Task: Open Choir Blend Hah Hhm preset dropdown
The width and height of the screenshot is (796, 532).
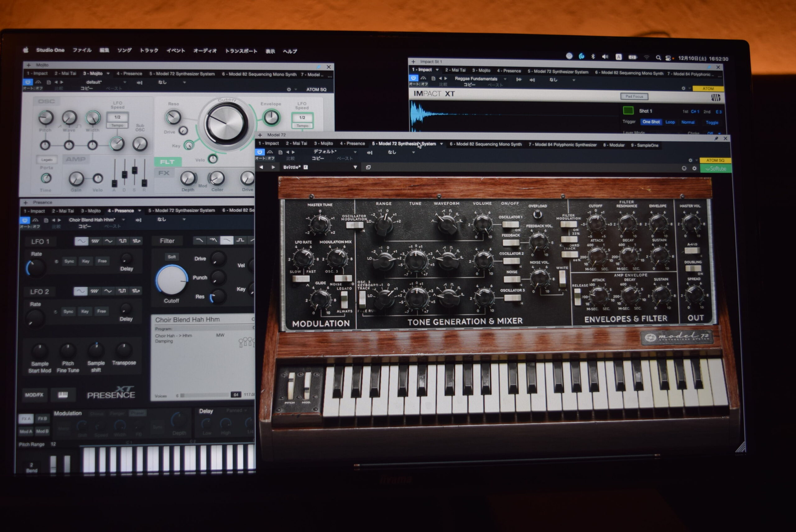Action: tap(123, 220)
